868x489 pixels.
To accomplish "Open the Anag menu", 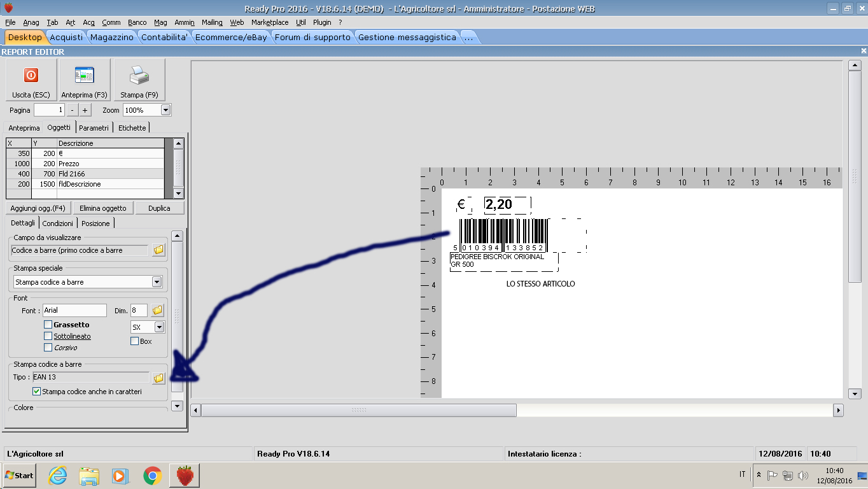I will tap(31, 22).
